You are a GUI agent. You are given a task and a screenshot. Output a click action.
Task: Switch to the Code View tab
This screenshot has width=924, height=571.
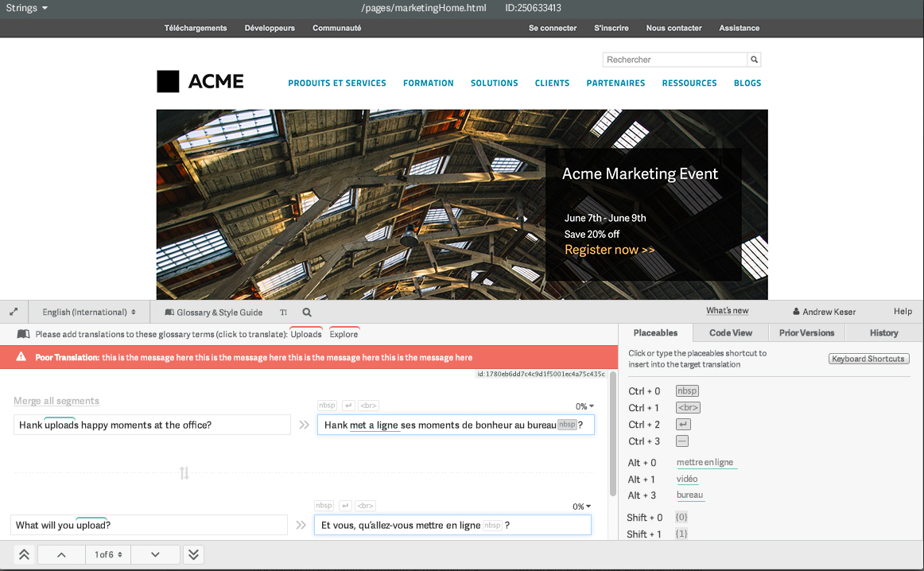click(x=731, y=333)
